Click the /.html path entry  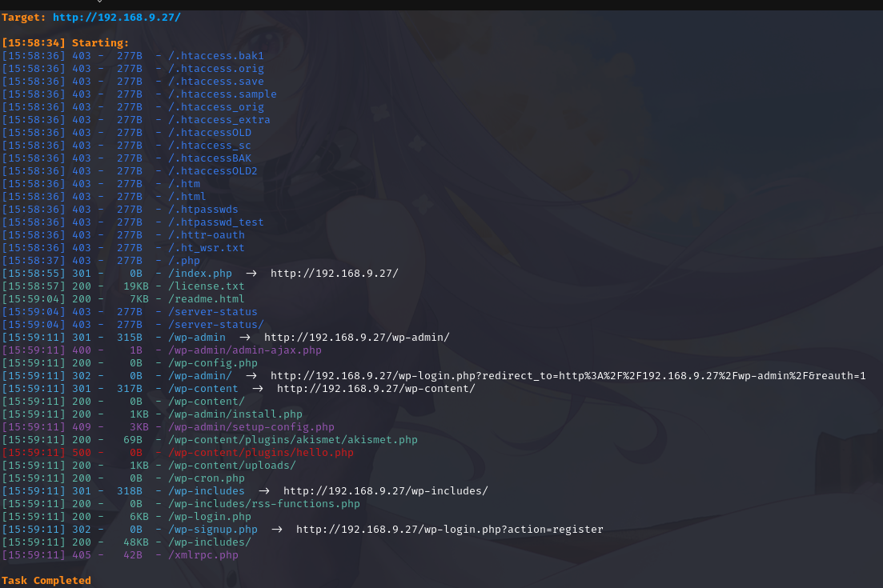point(187,196)
